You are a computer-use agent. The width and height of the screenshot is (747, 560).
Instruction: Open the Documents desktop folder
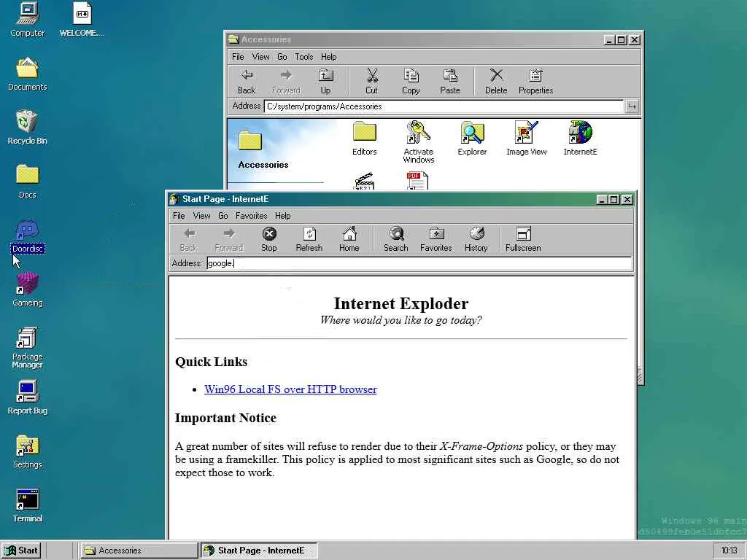(x=27, y=74)
